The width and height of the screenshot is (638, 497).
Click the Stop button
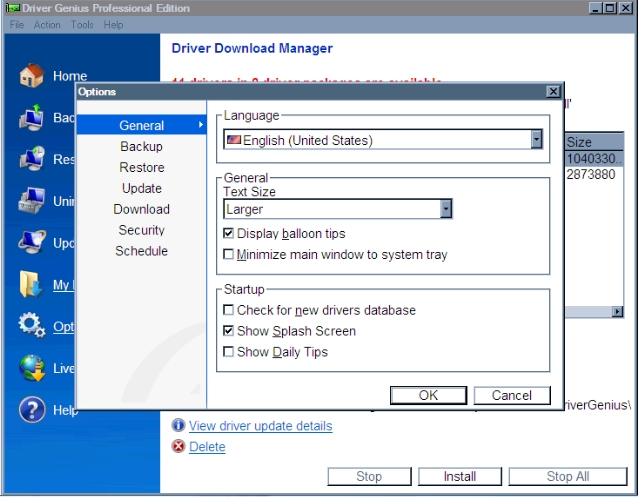pyautogui.click(x=369, y=476)
